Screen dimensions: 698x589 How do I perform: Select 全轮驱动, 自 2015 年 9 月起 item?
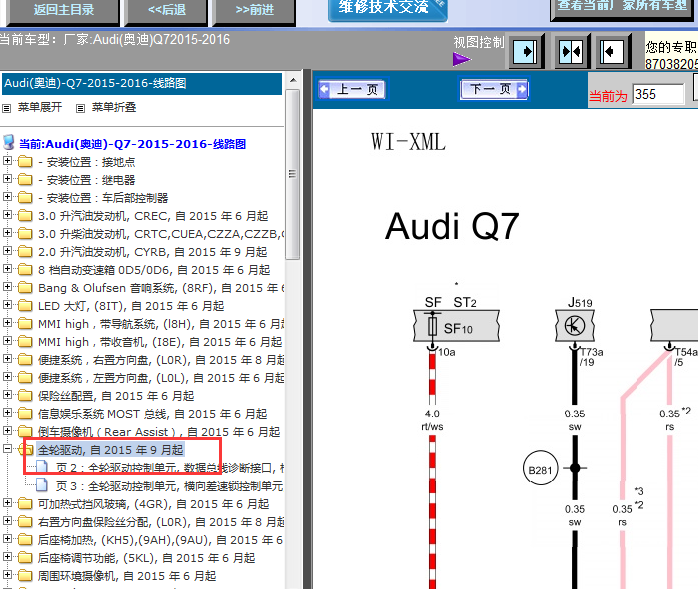[x=110, y=450]
